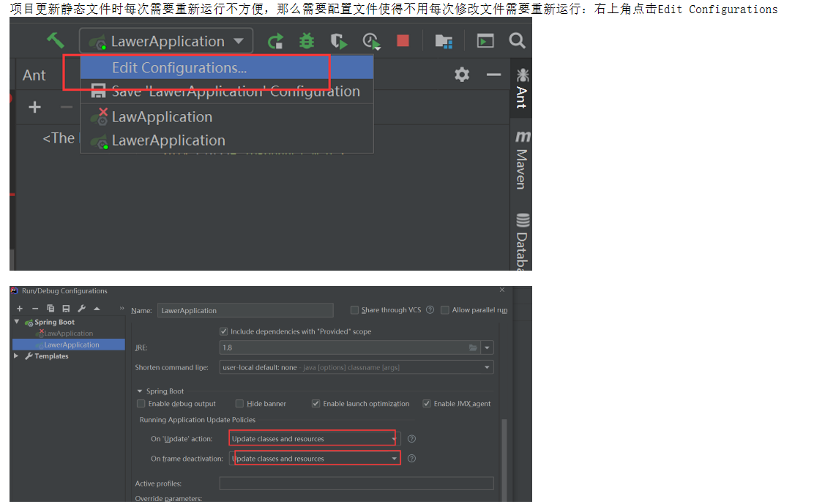Choose Edit Configurations... from the dropdown

point(227,68)
